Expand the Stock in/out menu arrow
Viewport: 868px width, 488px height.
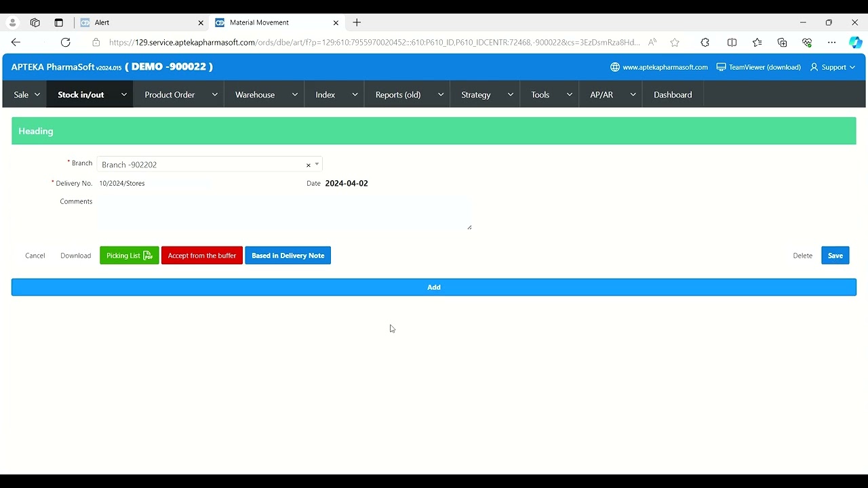point(124,95)
